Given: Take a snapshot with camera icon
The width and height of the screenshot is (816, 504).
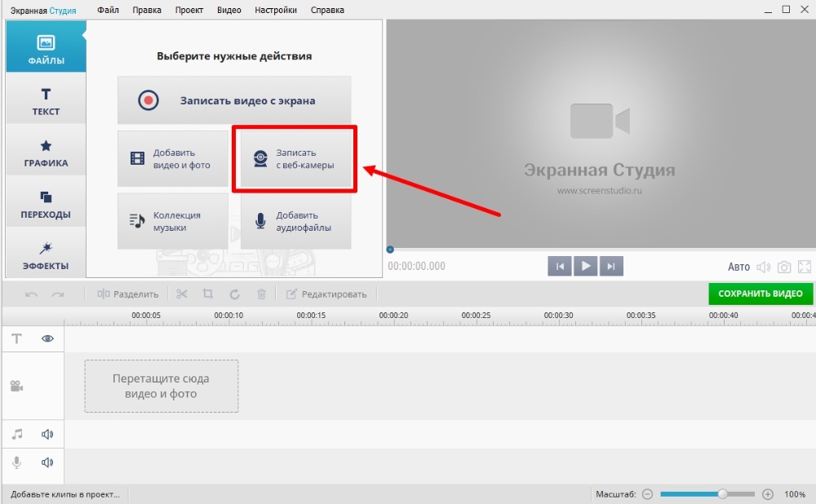Looking at the screenshot, I should [784, 267].
